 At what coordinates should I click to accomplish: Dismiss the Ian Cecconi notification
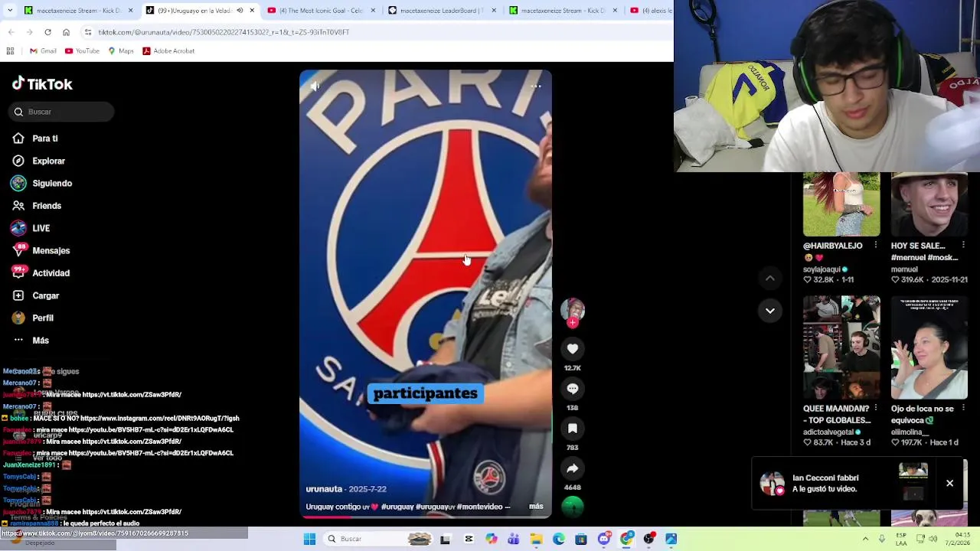tap(949, 484)
